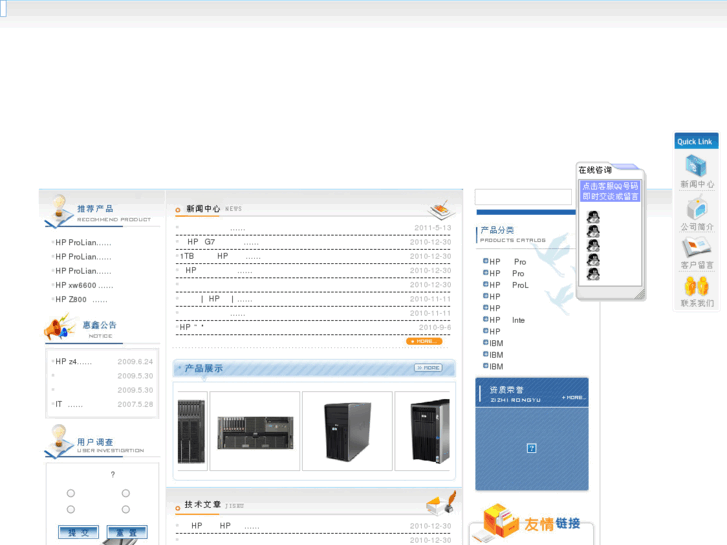Open the 联系我们 people icon in Quick Link

tap(696, 286)
